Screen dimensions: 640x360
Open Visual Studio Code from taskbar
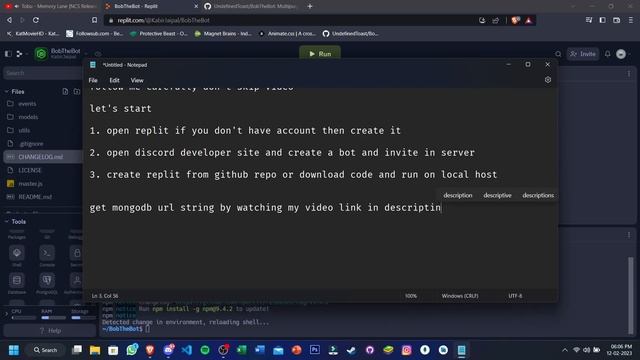187,350
